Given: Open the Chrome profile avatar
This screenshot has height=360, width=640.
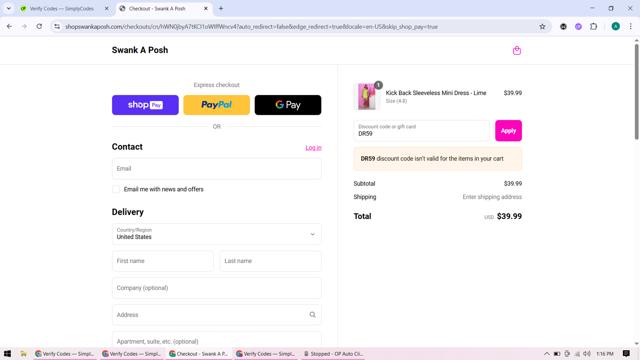Looking at the screenshot, I should coord(616,27).
